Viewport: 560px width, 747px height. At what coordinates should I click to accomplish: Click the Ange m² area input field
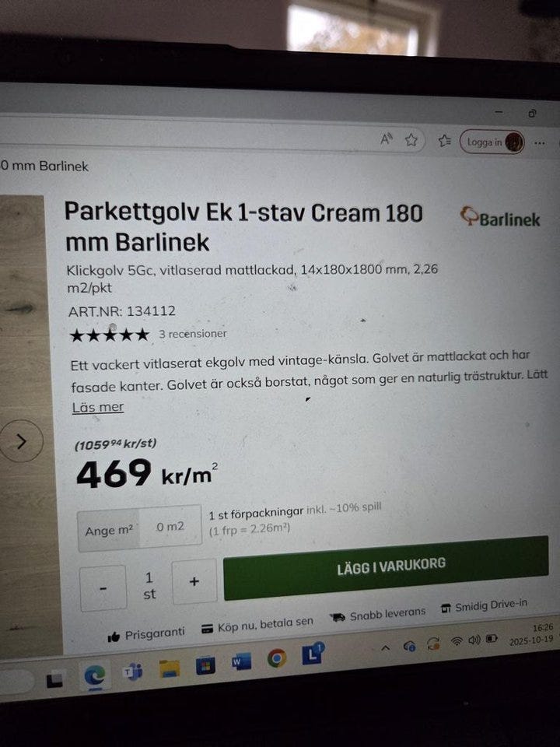tap(139, 528)
